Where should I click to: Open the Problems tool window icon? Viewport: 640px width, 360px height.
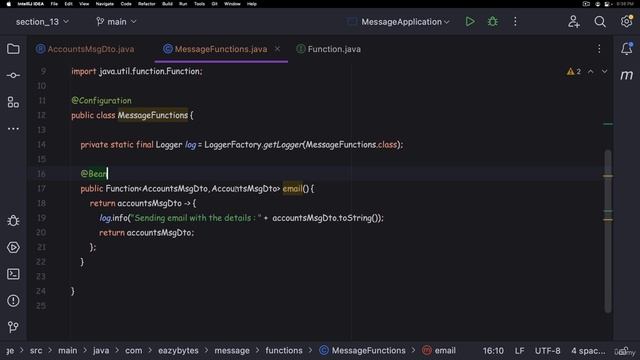[13, 301]
